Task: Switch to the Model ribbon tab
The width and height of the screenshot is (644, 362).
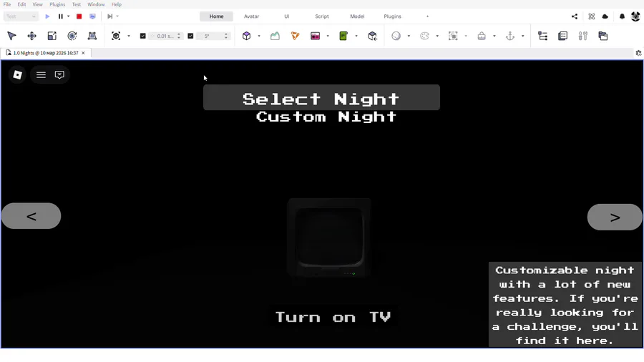Action: pos(357,16)
